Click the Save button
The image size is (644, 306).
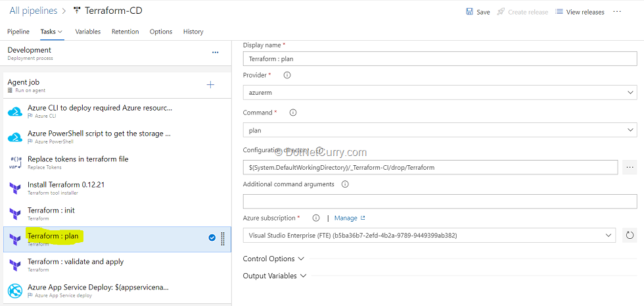pyautogui.click(x=478, y=12)
